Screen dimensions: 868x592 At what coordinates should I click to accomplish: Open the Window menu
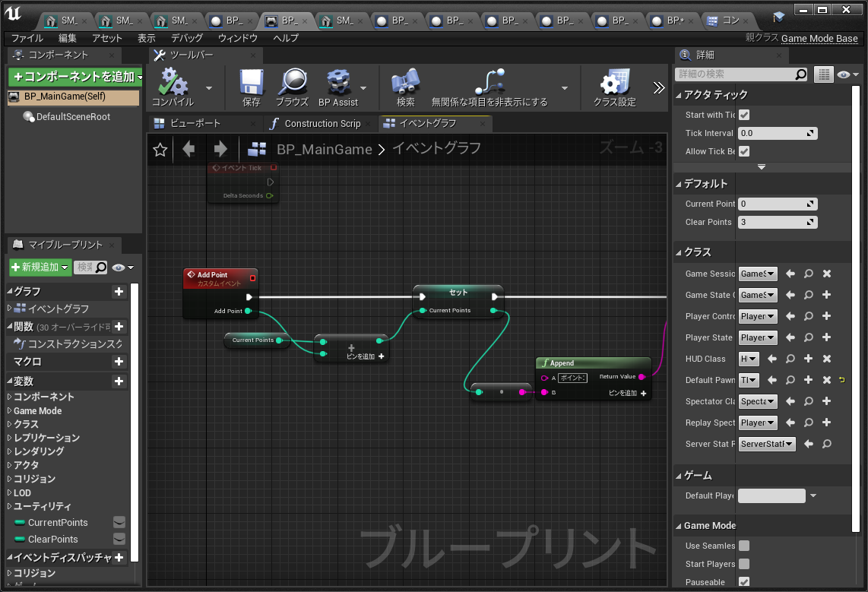pos(237,38)
